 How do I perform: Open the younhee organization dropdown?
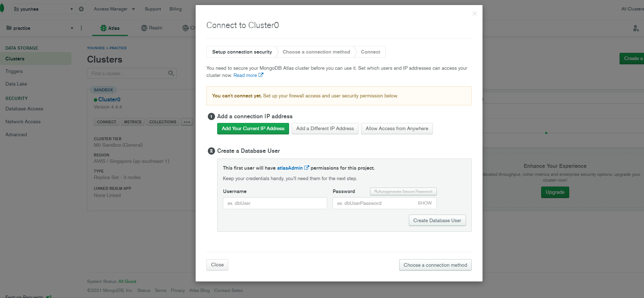tap(44, 9)
